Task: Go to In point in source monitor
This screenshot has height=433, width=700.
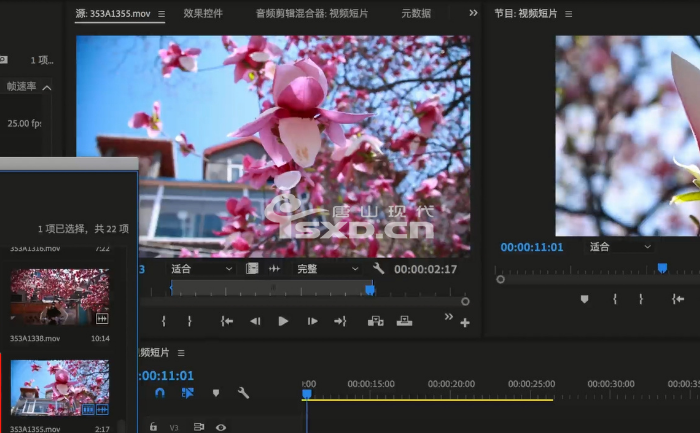Action: (x=227, y=321)
